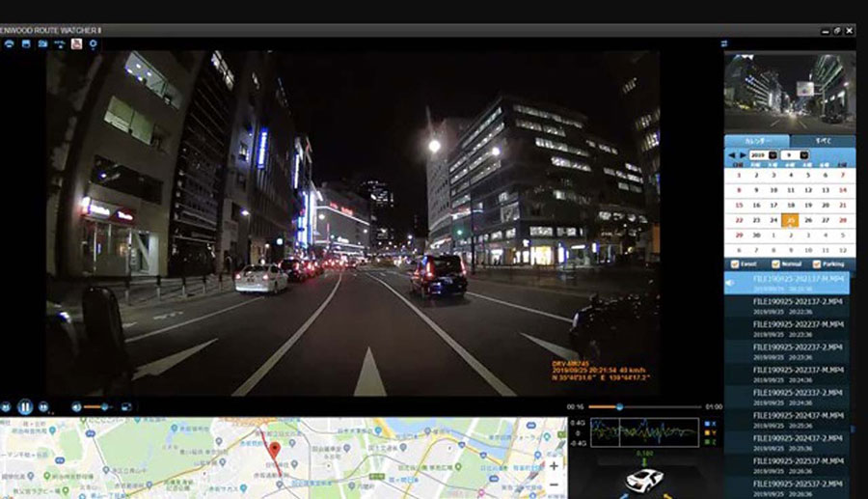The width and height of the screenshot is (868, 499).
Task: Select date 18 in calendar
Action: [791, 205]
